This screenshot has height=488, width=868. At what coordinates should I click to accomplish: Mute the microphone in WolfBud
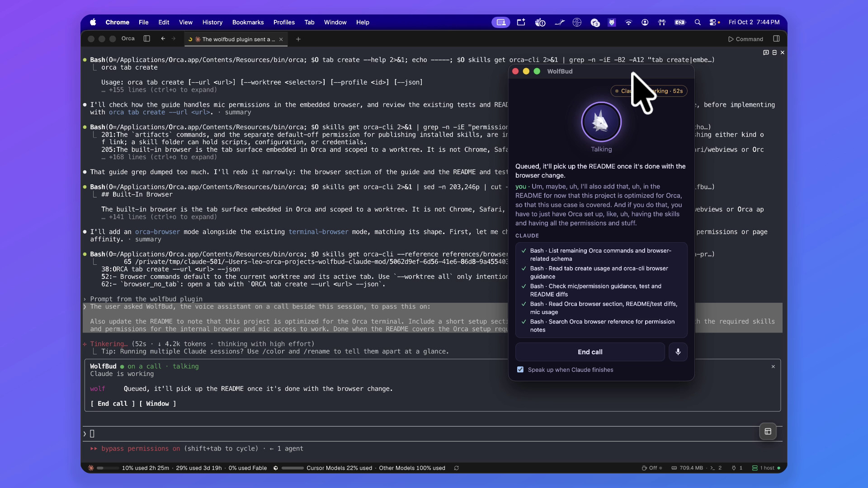pyautogui.click(x=678, y=352)
